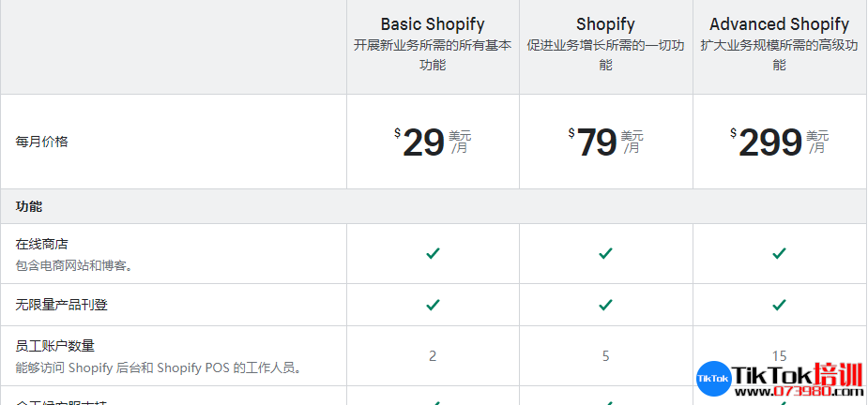Click the 每月价格 row label
868x405 pixels.
tap(41, 142)
